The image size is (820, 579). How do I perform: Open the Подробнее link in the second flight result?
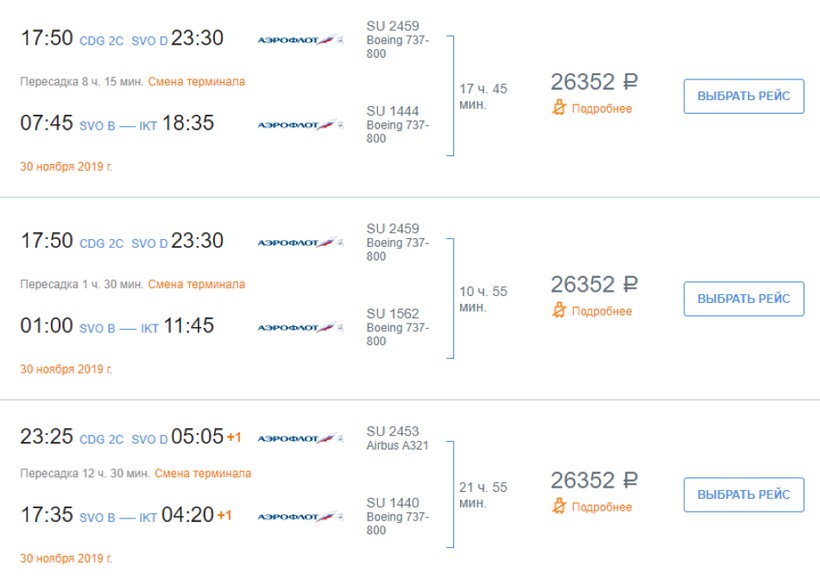point(601,312)
